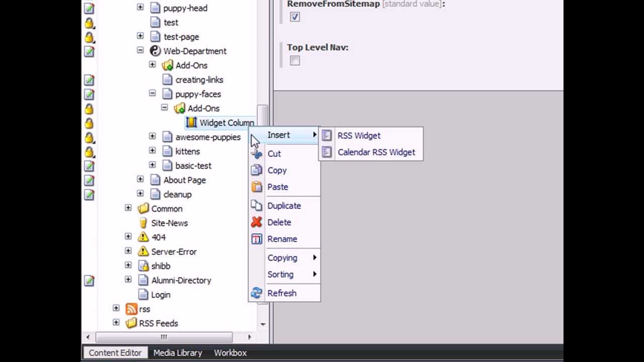Select the test-page tree item
This screenshot has height=362, width=644.
pos(181,37)
